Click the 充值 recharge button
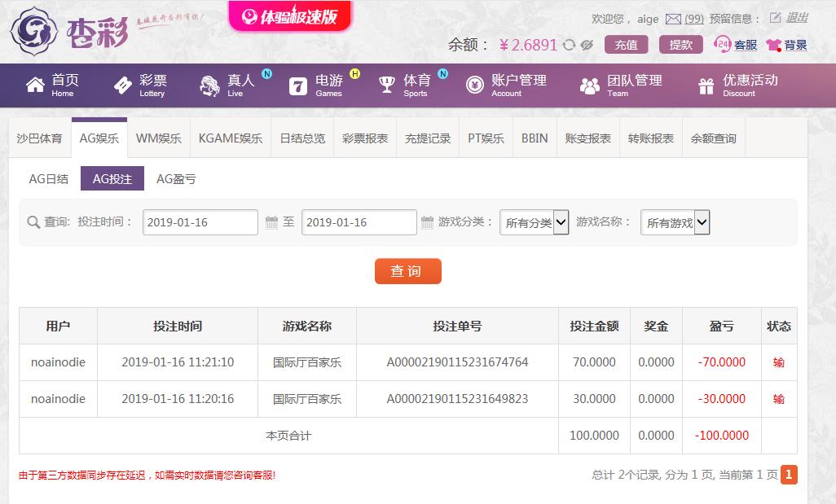Image resolution: width=836 pixels, height=504 pixels. coord(626,45)
